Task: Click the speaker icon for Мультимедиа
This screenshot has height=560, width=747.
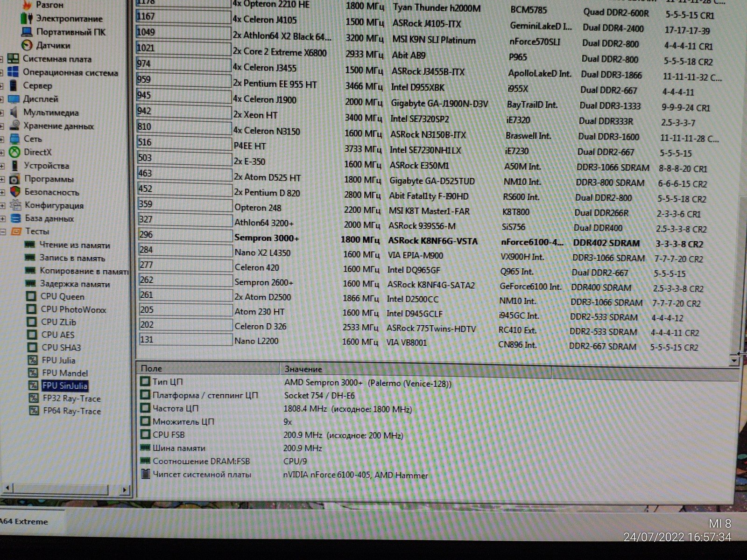Action: pyautogui.click(x=14, y=112)
